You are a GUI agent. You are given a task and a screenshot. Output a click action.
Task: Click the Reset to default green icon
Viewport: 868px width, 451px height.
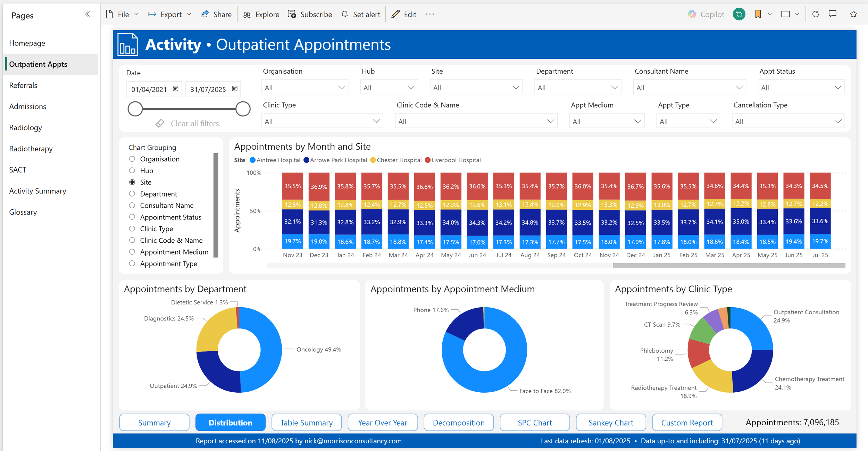coord(739,14)
